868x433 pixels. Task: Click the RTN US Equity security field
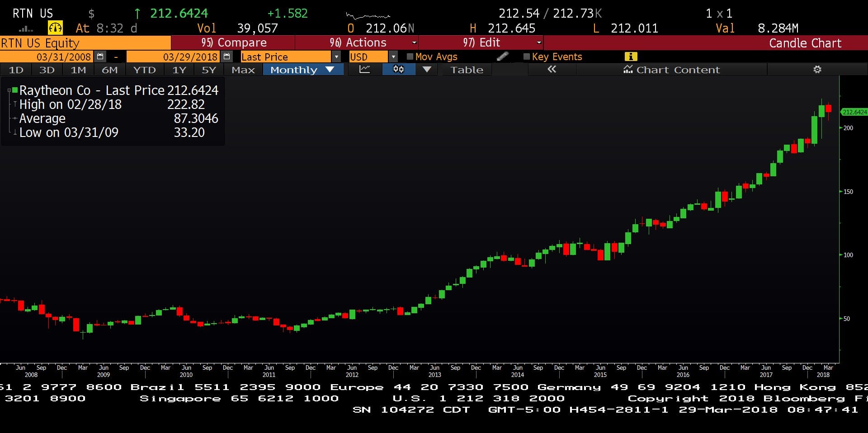click(x=85, y=43)
